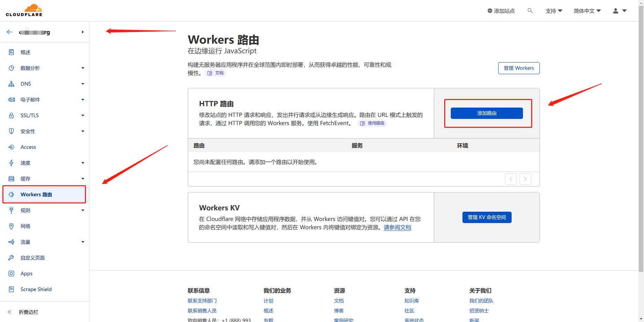Click the Access sidebar icon
Image resolution: width=644 pixels, height=322 pixels.
coord(11,147)
